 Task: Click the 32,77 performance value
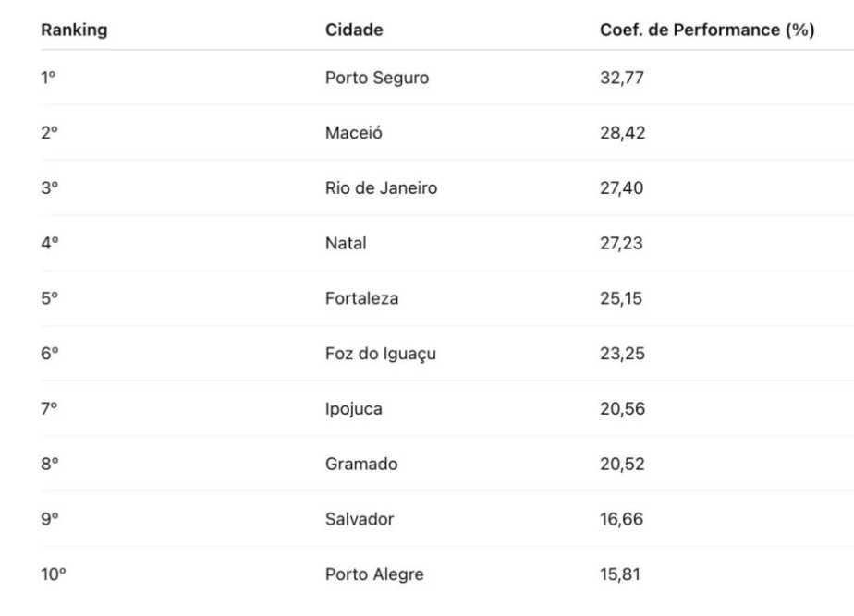coord(622,78)
